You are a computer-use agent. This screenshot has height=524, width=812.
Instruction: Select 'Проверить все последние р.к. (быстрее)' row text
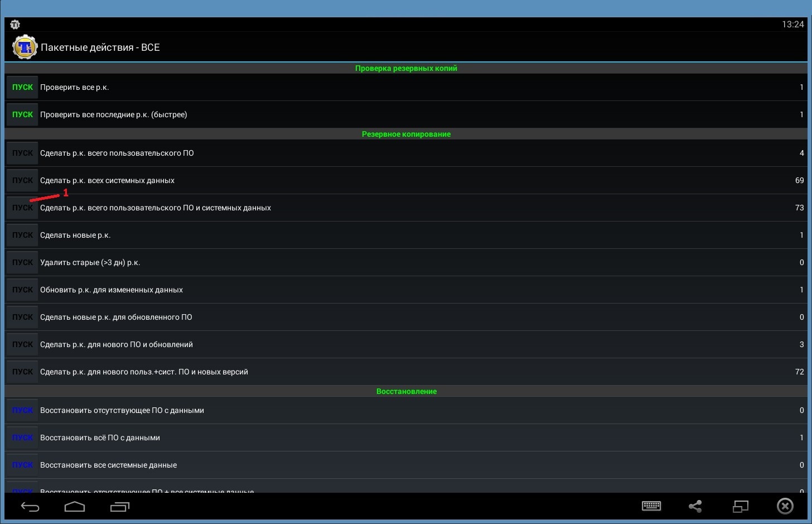113,114
